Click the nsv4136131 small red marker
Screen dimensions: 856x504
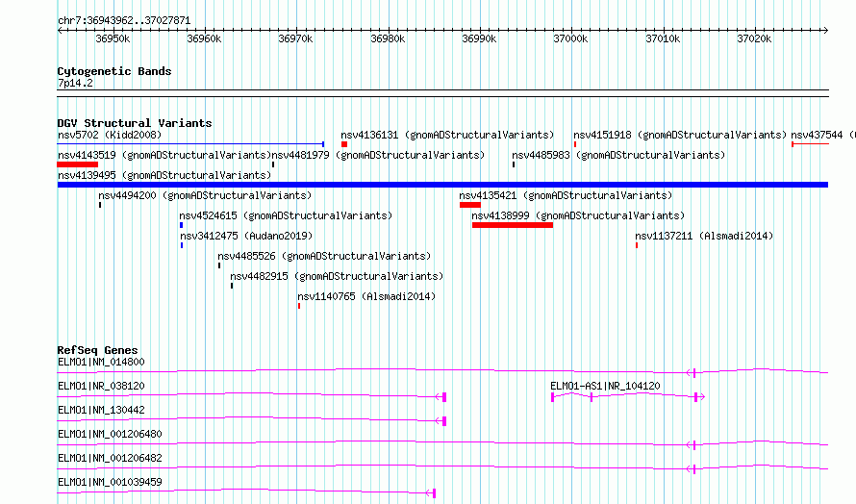tap(344, 144)
